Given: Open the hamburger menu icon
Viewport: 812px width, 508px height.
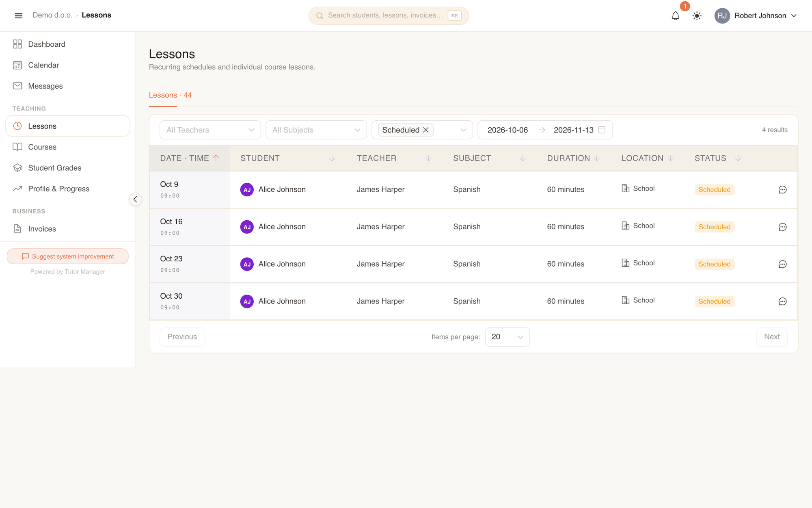Looking at the screenshot, I should click(18, 15).
